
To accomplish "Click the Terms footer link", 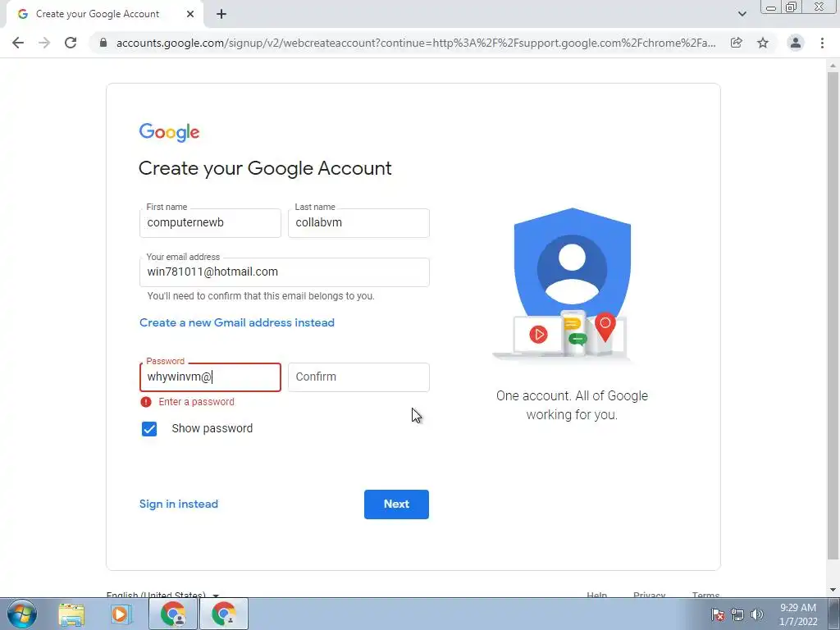I will (x=705, y=595).
